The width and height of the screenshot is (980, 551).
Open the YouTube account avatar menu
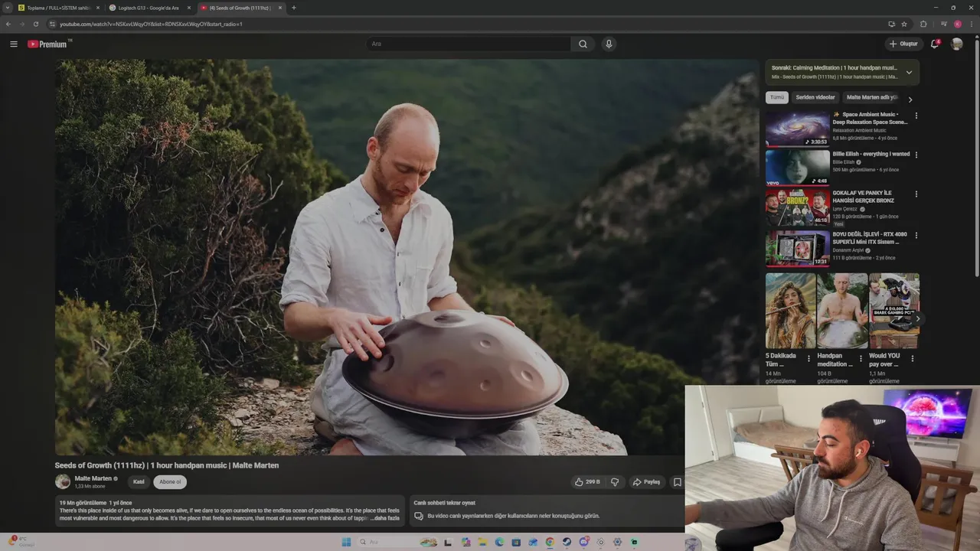coord(956,44)
